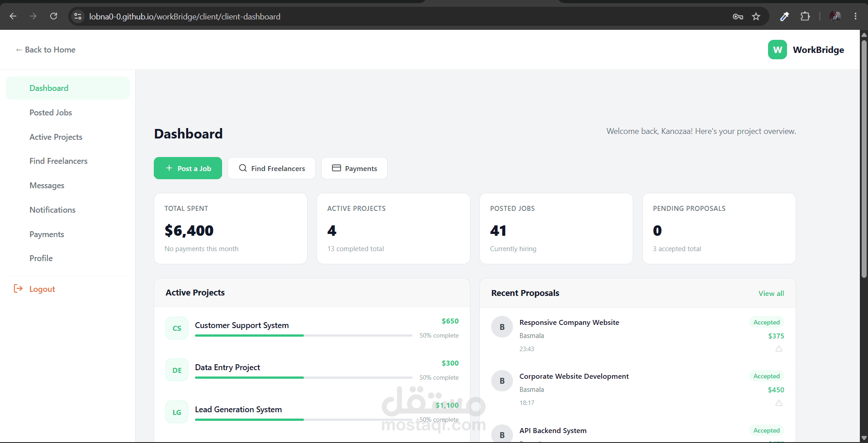Click the green Post a Job button

tap(188, 168)
